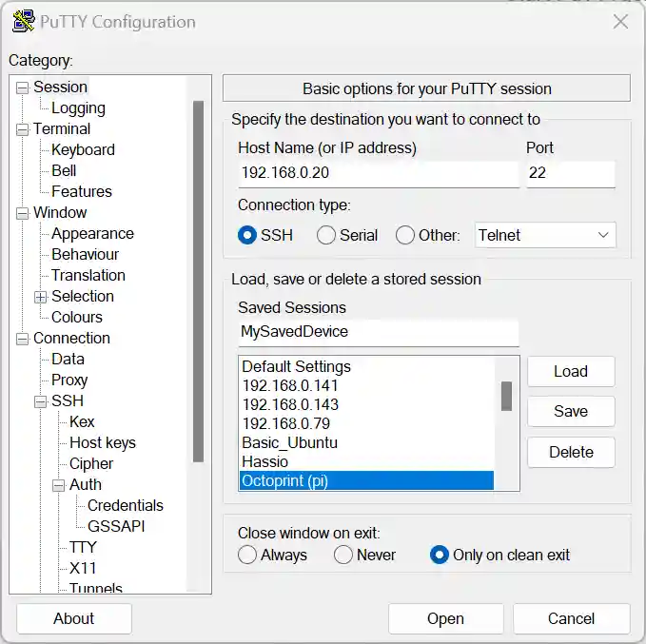
Task: Open the Proxy category
Action: [69, 381]
